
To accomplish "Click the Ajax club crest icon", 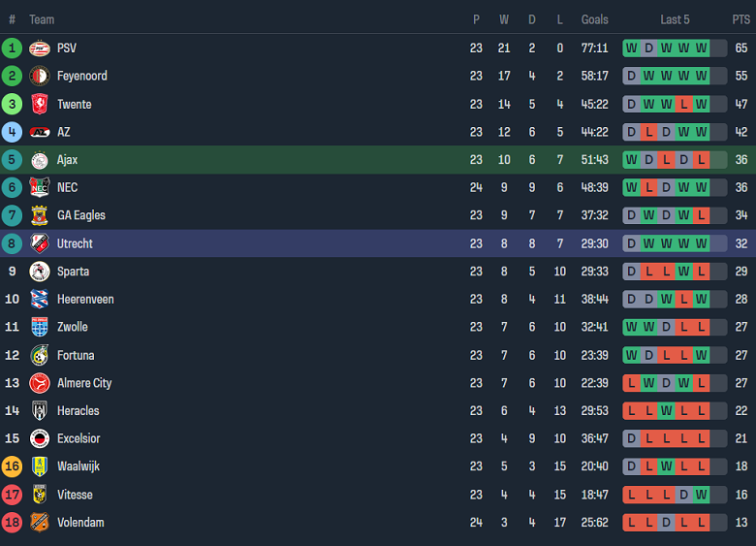I will [x=40, y=160].
